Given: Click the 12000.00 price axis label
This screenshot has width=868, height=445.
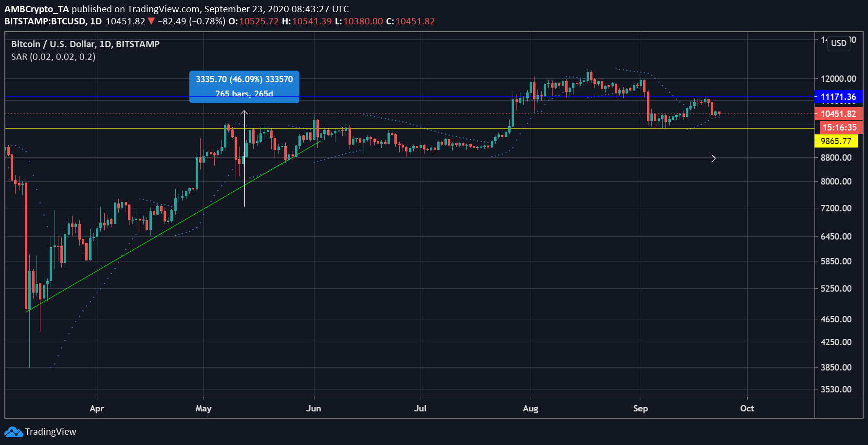Looking at the screenshot, I should (838, 79).
